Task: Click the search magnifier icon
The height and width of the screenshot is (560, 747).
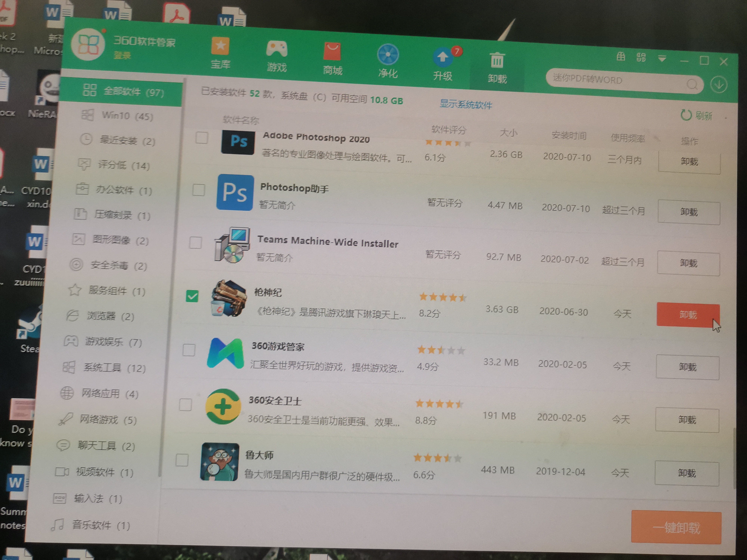Action: (692, 84)
